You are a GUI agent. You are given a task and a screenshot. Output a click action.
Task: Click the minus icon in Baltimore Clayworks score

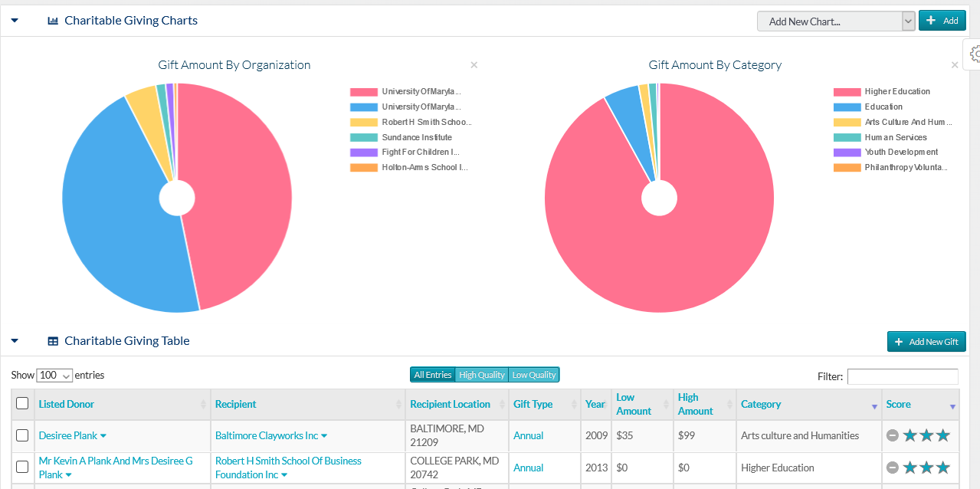[x=892, y=435]
